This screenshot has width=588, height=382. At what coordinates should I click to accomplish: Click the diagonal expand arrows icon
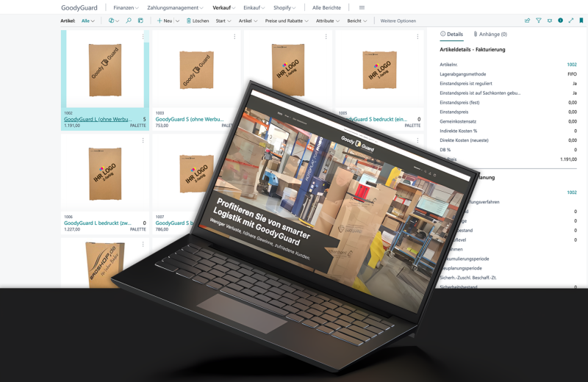coord(571,21)
